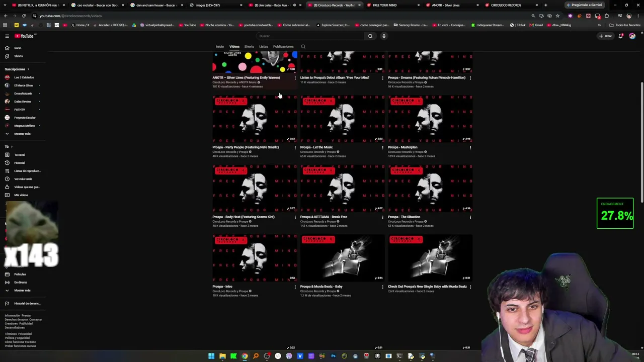Open options for ANOTR Silver Lines video
Image resolution: width=644 pixels, height=362 pixels.
[295, 78]
